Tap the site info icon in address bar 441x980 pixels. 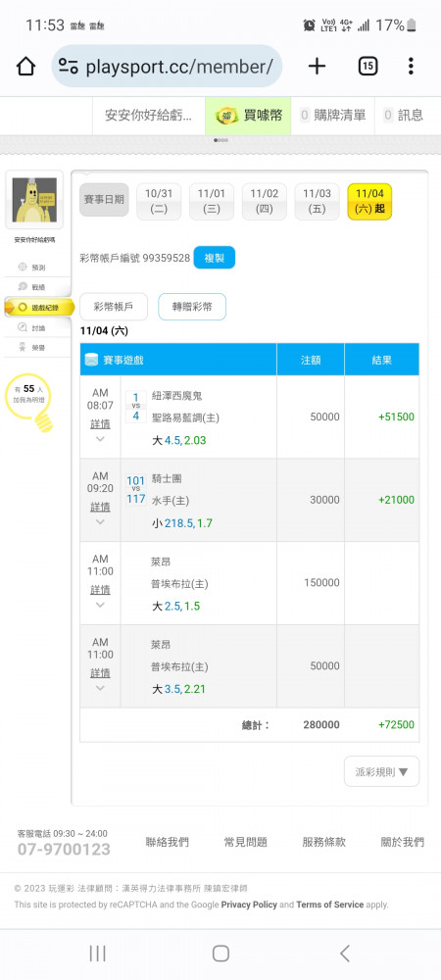point(68,66)
